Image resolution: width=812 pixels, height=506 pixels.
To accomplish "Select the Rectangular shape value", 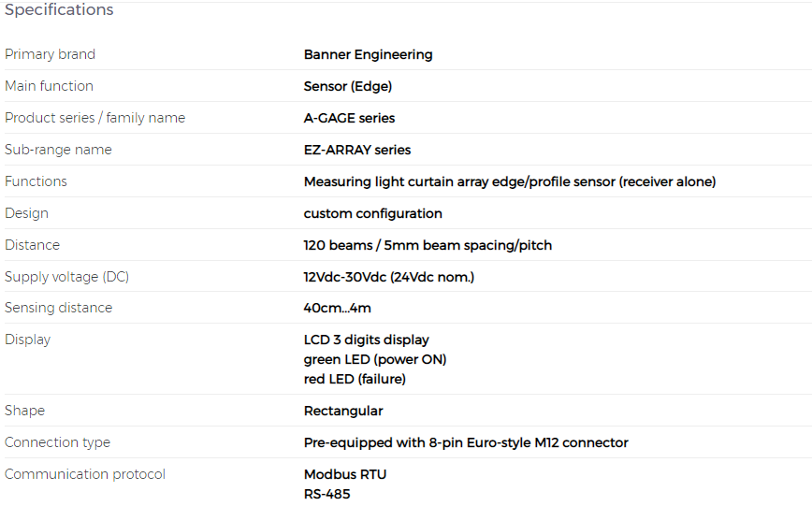I will (x=343, y=412).
